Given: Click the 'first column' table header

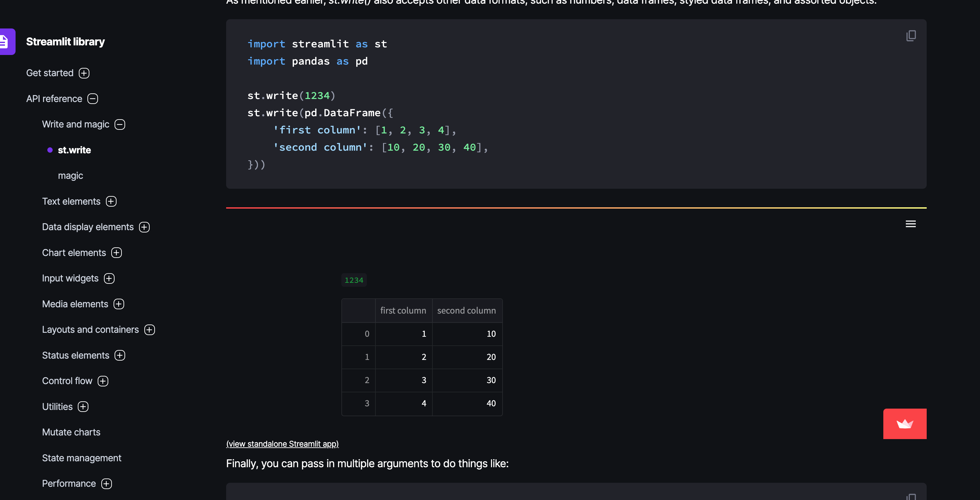Looking at the screenshot, I should [403, 311].
